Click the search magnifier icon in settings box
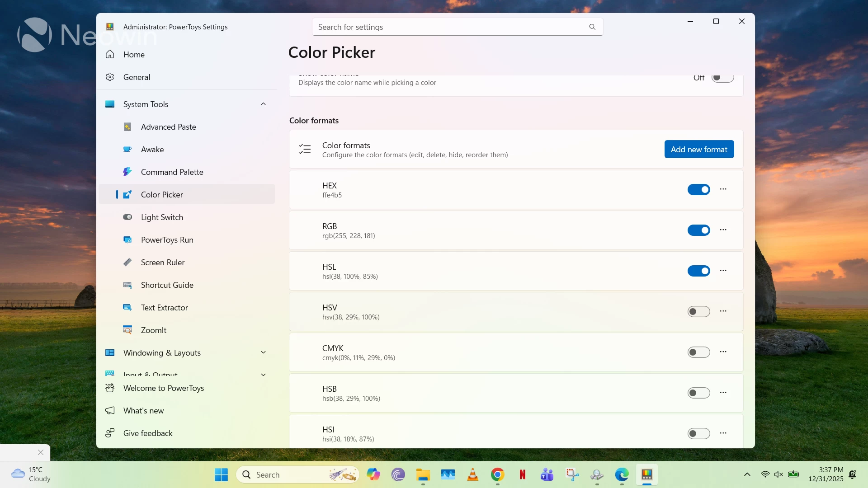 coord(592,27)
